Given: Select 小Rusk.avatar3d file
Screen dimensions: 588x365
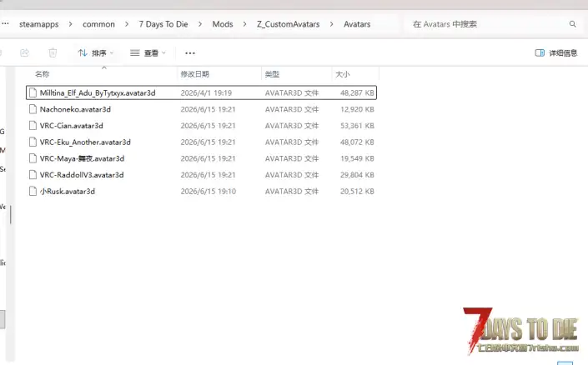Looking at the screenshot, I should pyautogui.click(x=201, y=192).
